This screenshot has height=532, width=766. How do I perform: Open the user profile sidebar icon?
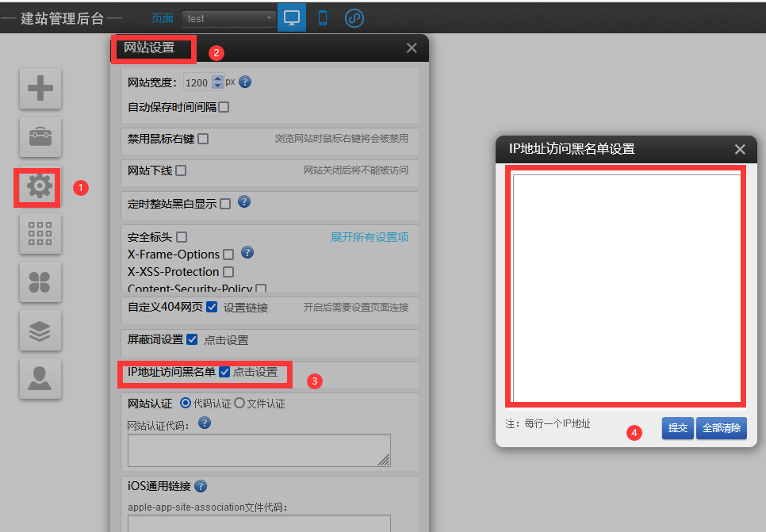tap(40, 379)
